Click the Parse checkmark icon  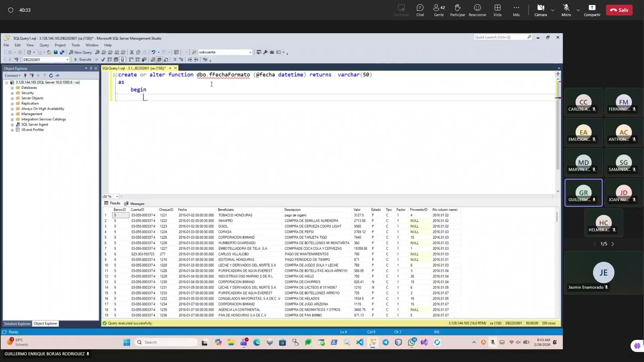(103, 59)
